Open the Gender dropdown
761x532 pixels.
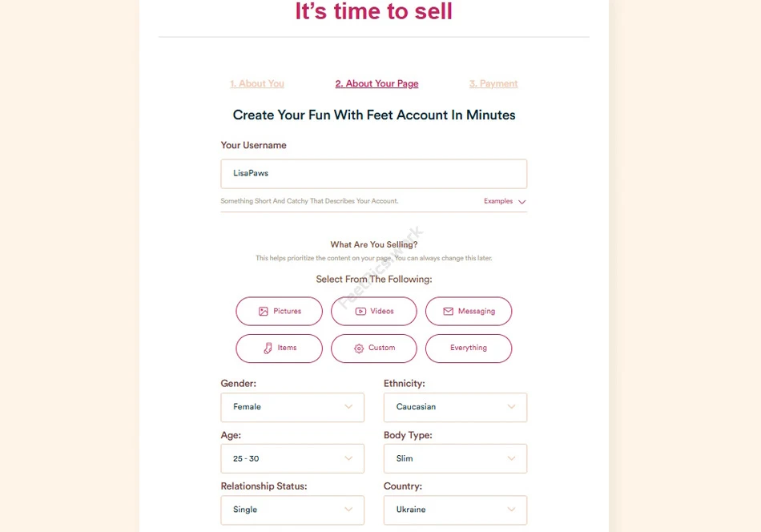click(292, 407)
